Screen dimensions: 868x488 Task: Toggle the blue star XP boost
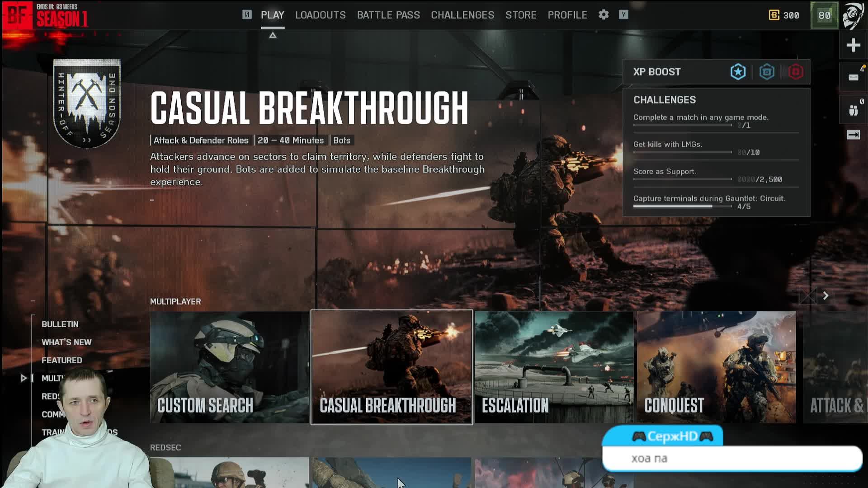[738, 72]
